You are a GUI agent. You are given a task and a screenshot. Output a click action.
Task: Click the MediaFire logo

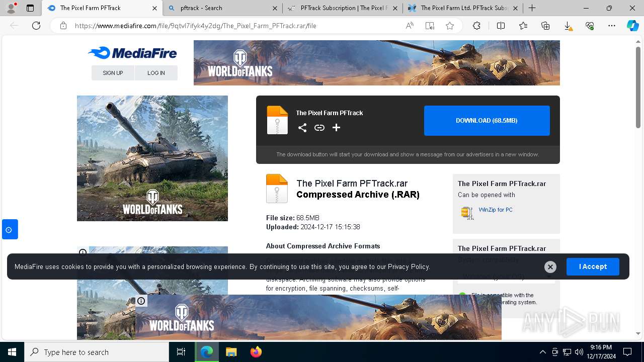point(132,53)
